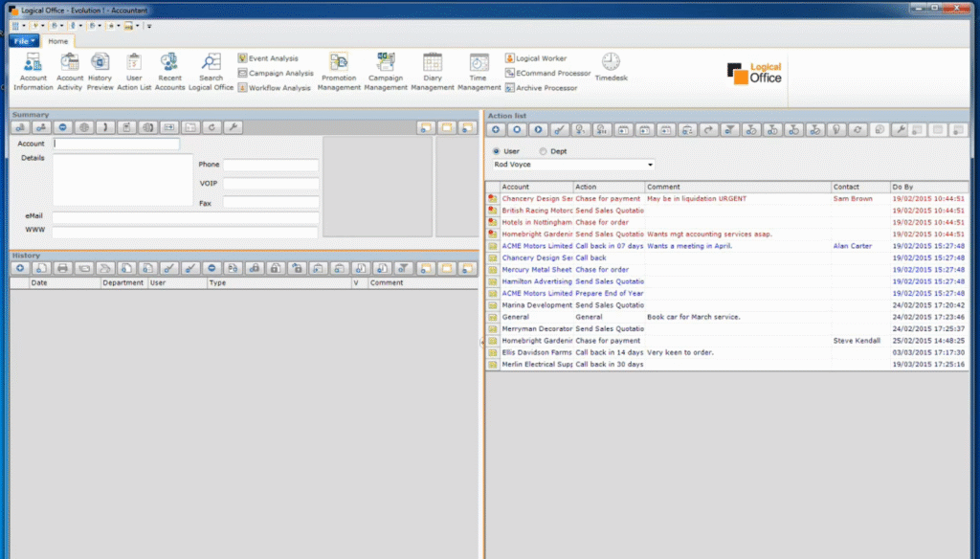Open Account Information from the ribbon
This screenshot has height=559, width=980.
[x=33, y=72]
